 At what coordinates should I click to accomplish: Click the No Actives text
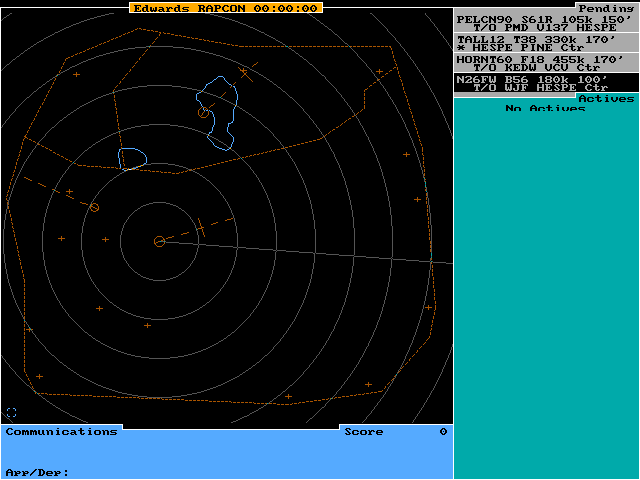545,108
